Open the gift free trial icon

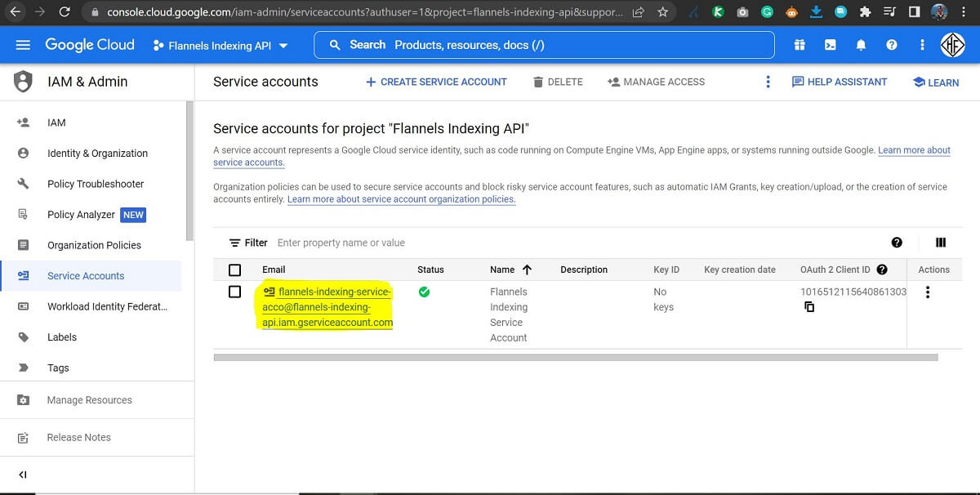point(800,45)
